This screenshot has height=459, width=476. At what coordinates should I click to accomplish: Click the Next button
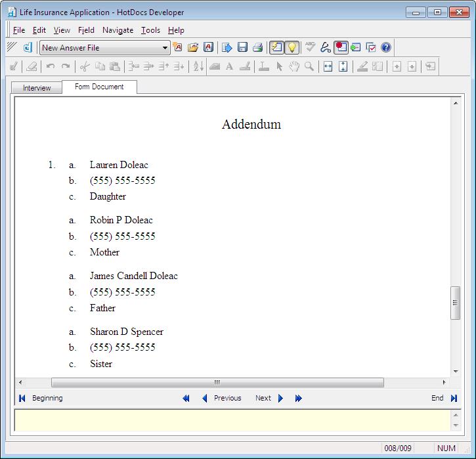(269, 398)
